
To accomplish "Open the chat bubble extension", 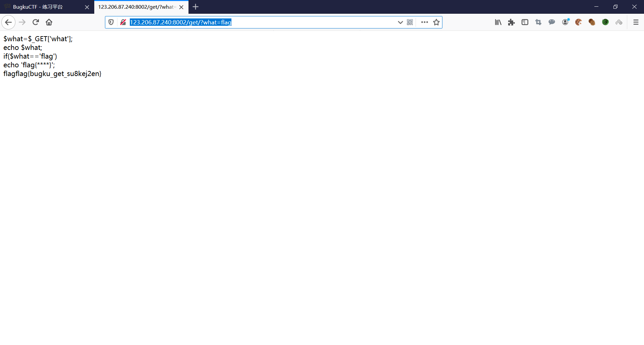I will coord(552,22).
